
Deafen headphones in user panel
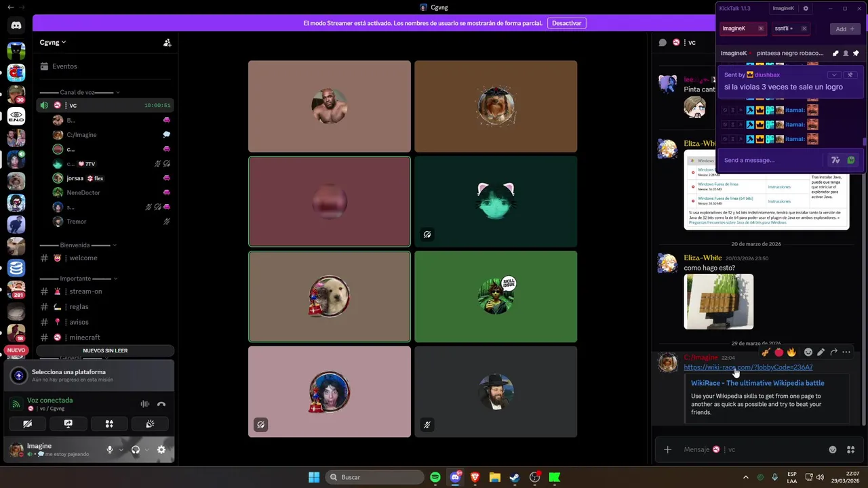coord(136,449)
